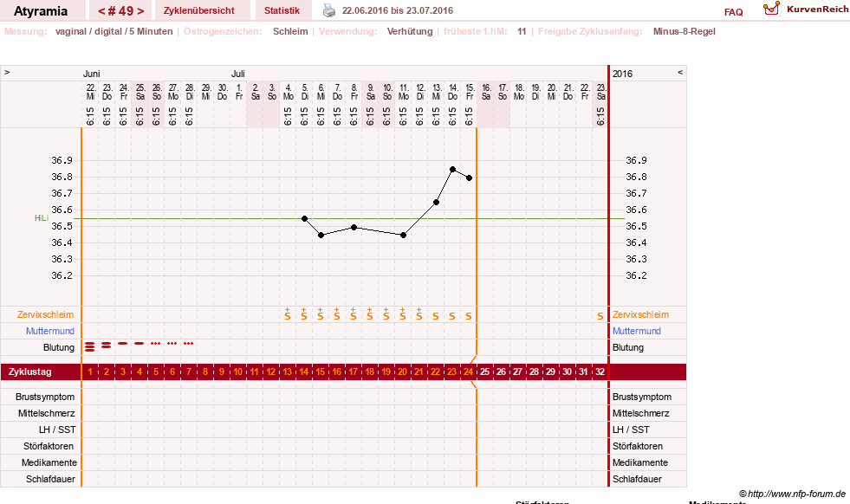850x504 pixels.
Task: Click cervical mucus S+ symbol on July 4
Action: (288, 313)
